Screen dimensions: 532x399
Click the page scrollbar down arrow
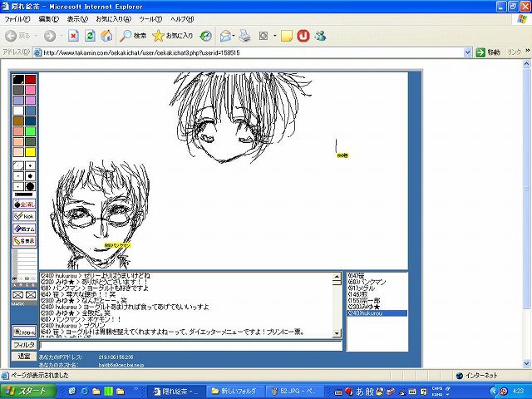pos(526,363)
